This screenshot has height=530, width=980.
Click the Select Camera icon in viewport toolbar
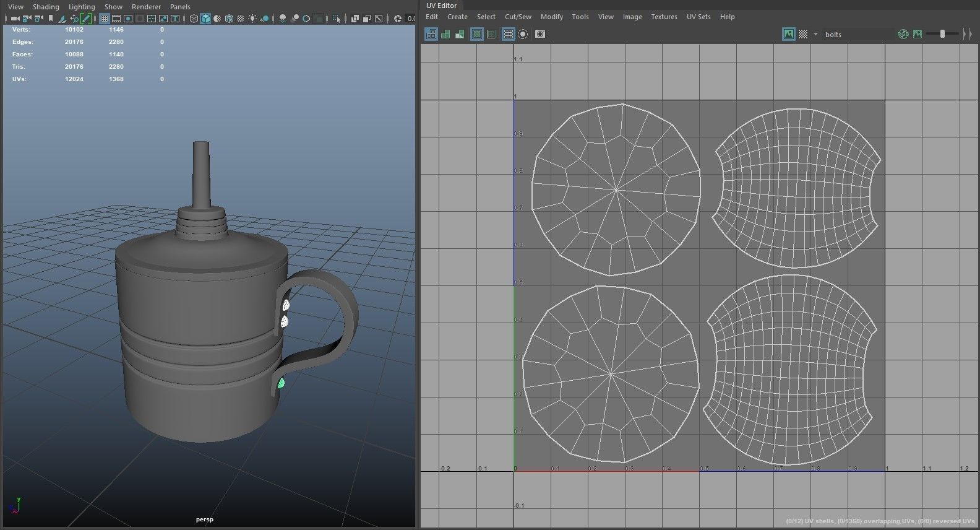click(15, 19)
